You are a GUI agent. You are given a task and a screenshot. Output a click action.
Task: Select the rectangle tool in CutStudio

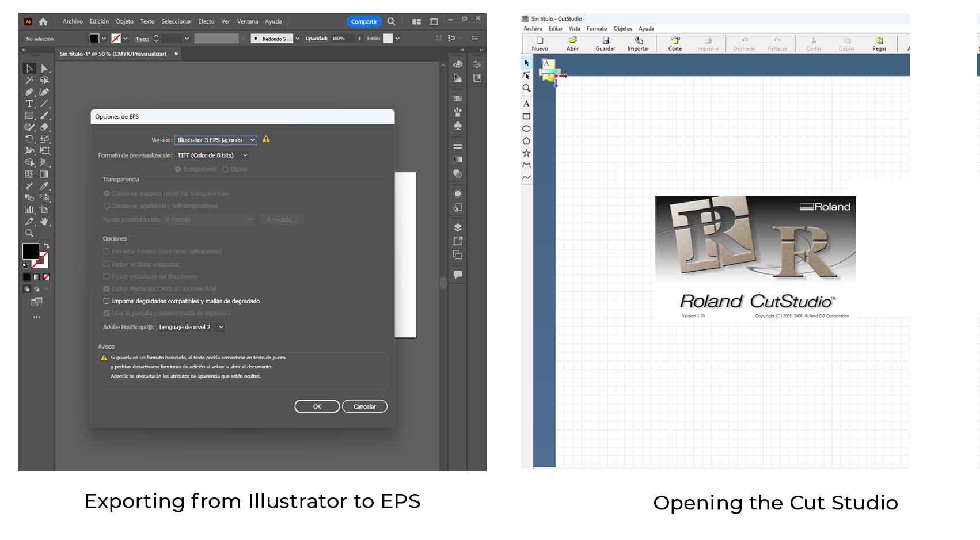pos(526,116)
